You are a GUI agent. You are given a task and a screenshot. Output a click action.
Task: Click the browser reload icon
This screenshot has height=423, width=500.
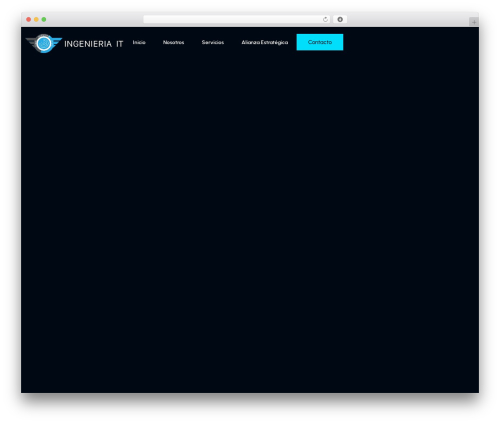coord(325,19)
